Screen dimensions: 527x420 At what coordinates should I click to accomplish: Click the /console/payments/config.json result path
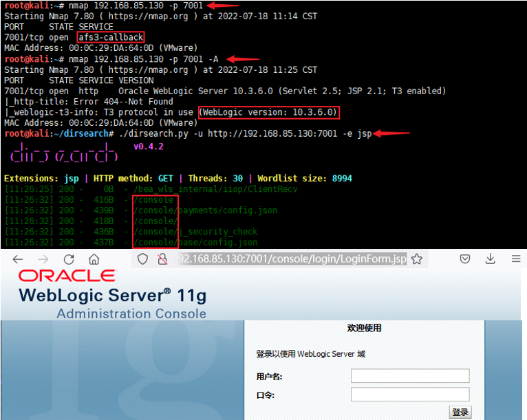[205, 210]
